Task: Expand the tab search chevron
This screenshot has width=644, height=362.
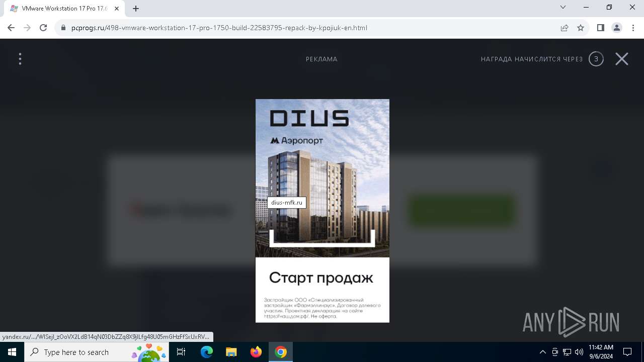Action: [563, 8]
